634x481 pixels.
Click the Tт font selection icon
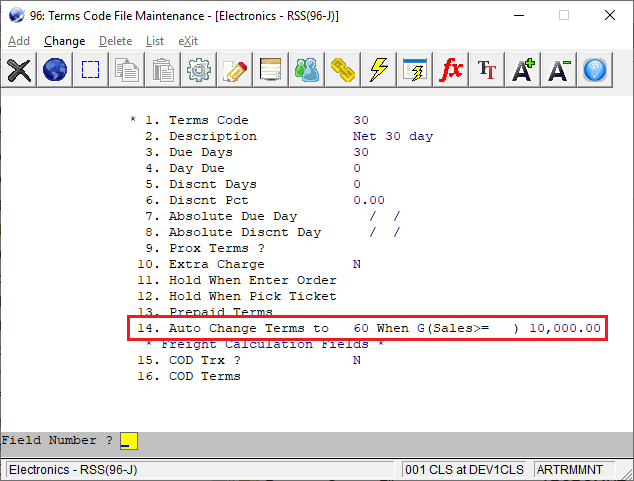pyautogui.click(x=487, y=70)
